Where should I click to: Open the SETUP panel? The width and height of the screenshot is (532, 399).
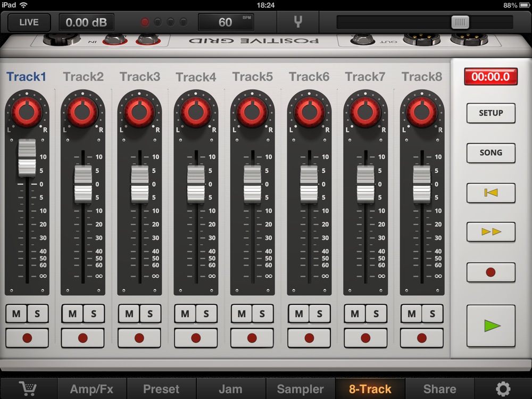click(x=491, y=113)
